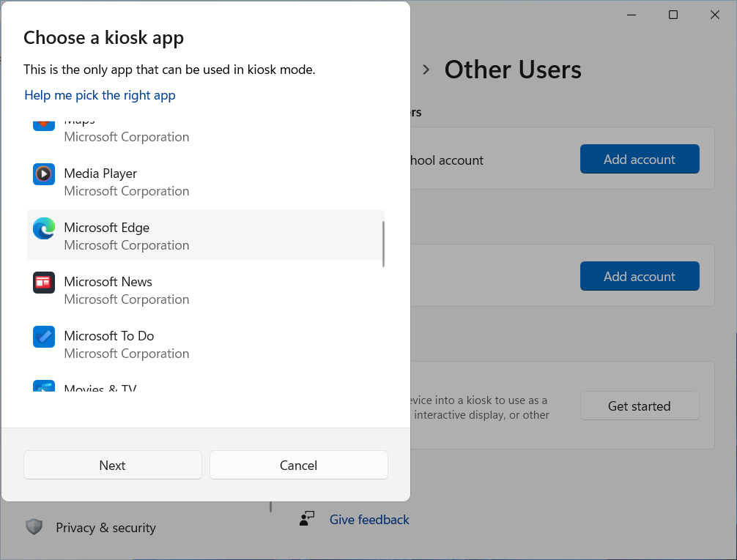
Task: Close the Settings window
Action: click(x=715, y=15)
